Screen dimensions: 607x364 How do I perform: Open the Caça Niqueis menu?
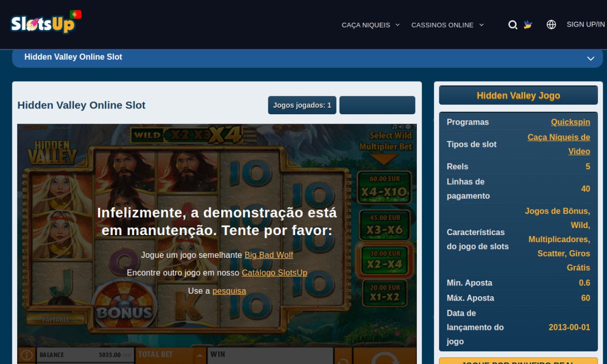click(x=366, y=25)
